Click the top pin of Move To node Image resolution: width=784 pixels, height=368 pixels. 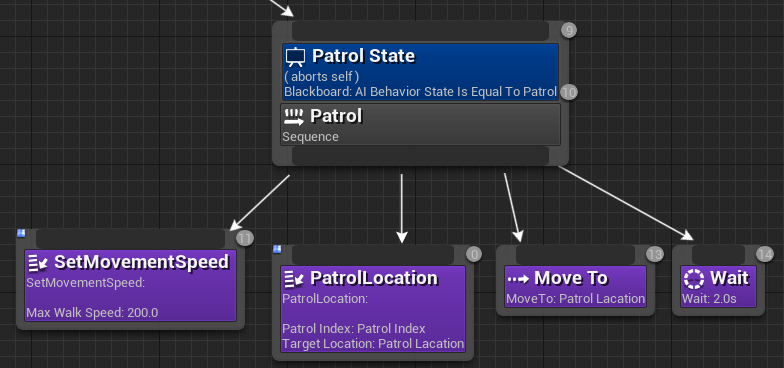576,255
